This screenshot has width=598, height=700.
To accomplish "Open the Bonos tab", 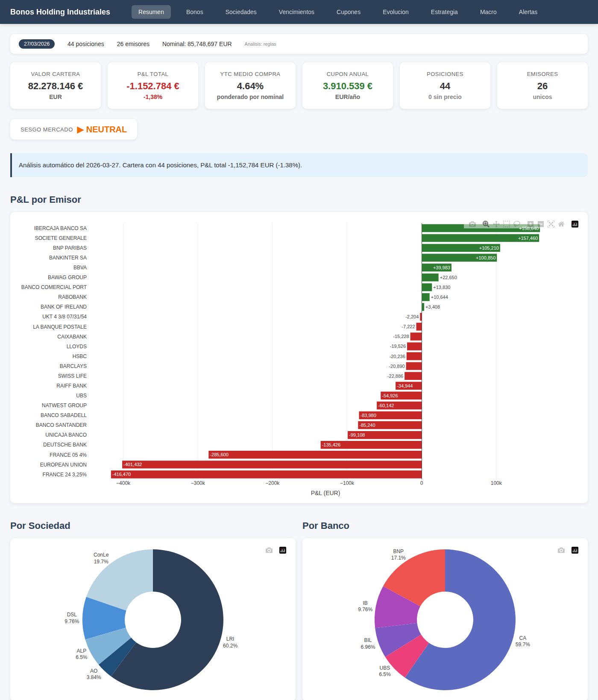I will tap(194, 12).
